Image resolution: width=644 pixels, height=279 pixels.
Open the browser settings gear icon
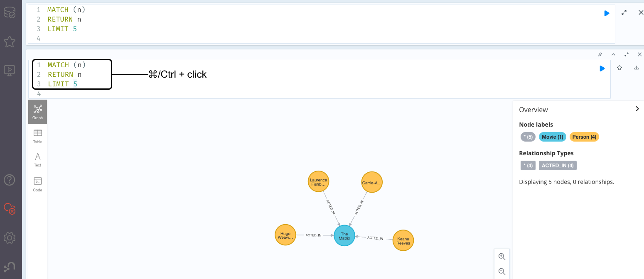pos(9,237)
